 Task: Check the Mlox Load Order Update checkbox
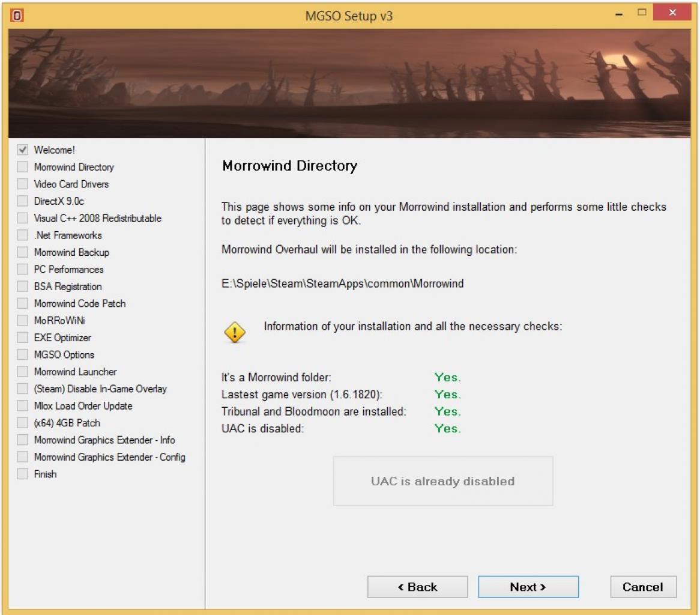tap(22, 405)
